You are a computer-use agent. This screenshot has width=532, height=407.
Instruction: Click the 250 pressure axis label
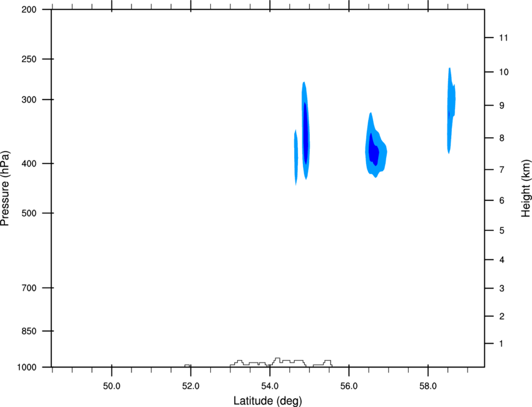[x=29, y=59]
